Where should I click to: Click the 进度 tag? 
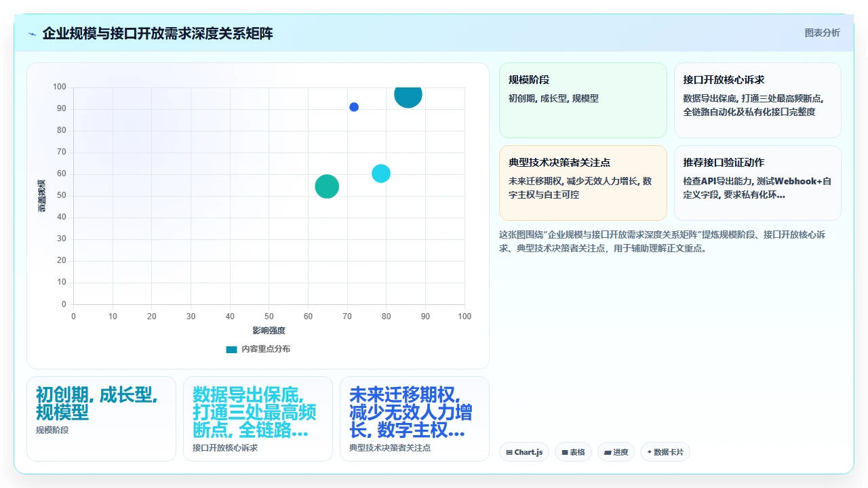click(x=616, y=452)
